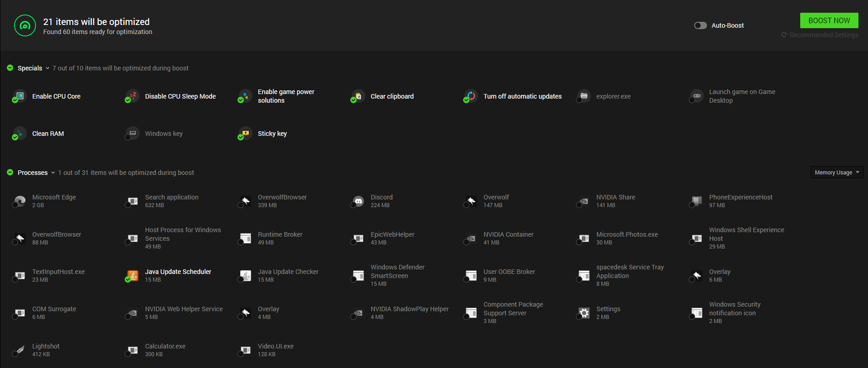Select the Clean RAM icon
Viewport: 868px width, 368px height.
19,134
